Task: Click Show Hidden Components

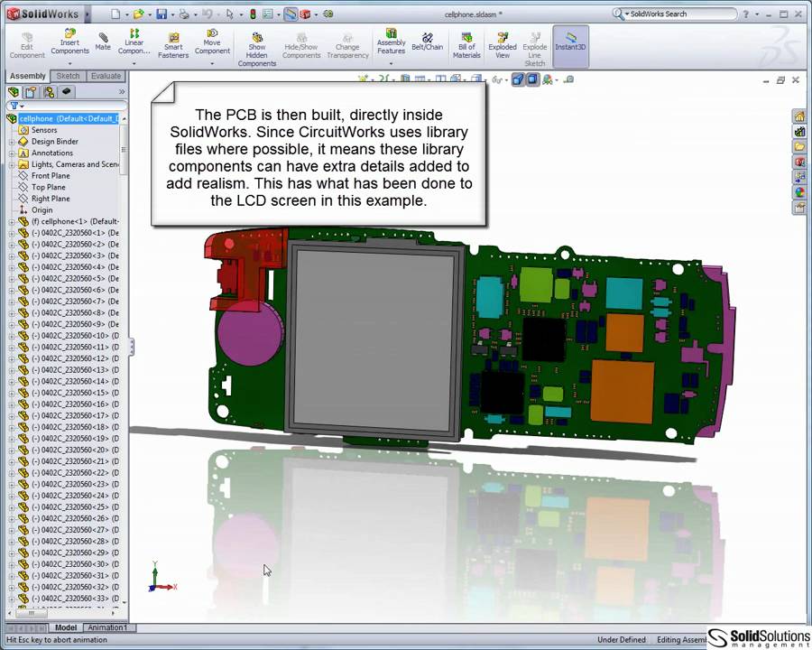Action: 257,50
